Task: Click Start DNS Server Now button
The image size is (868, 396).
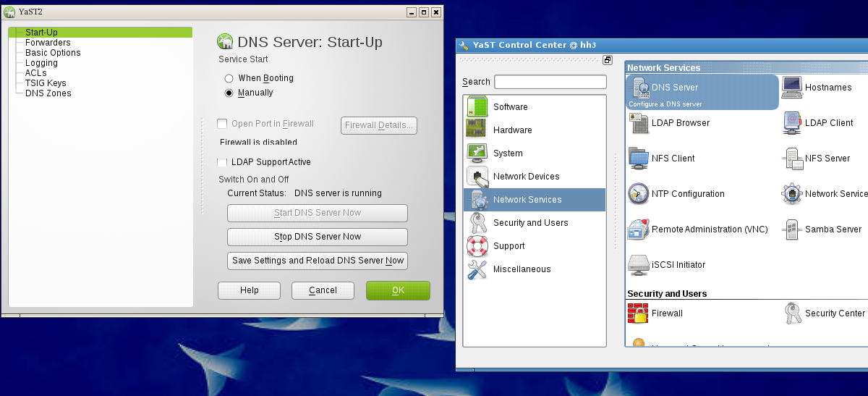Action: pos(318,213)
